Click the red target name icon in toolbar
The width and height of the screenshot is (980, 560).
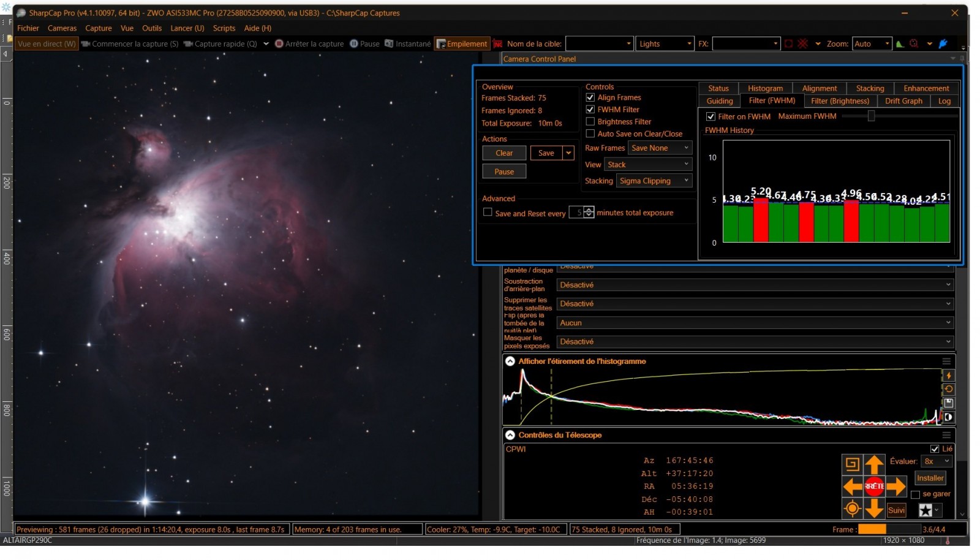498,44
